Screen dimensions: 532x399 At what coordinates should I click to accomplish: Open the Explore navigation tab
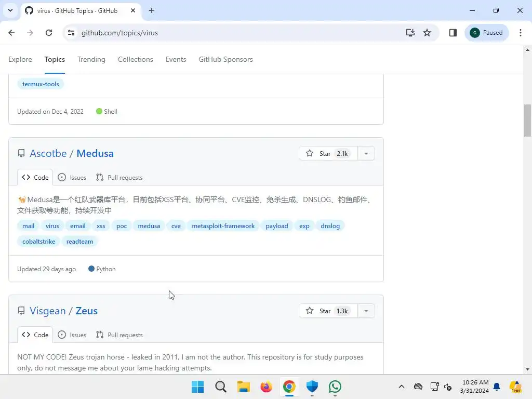[x=20, y=59]
